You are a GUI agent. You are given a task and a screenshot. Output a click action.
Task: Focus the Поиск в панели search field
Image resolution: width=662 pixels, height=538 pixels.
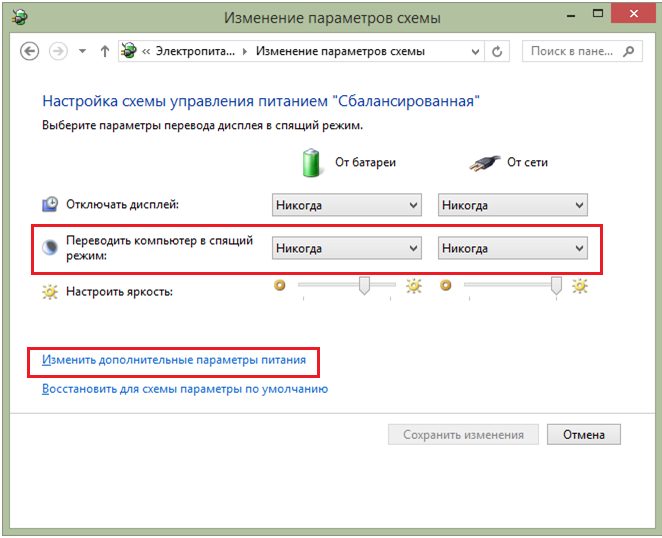(x=582, y=51)
